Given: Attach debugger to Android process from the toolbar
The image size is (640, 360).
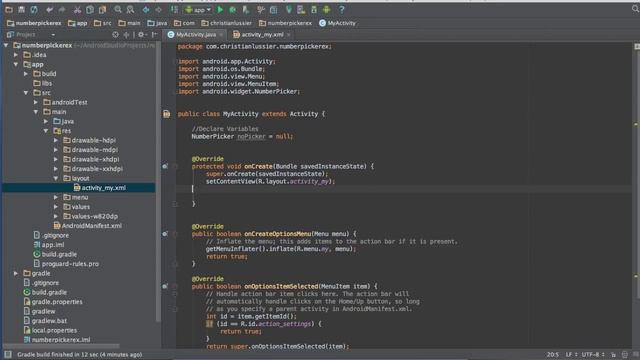Looking at the screenshot, I should coord(245,9).
